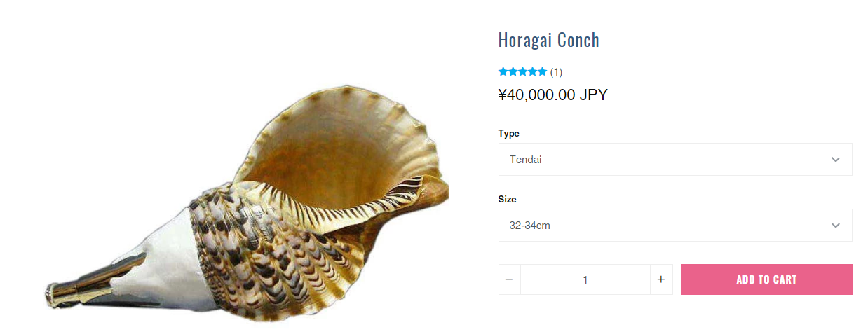
Task: Click the Size field label
Action: (508, 199)
